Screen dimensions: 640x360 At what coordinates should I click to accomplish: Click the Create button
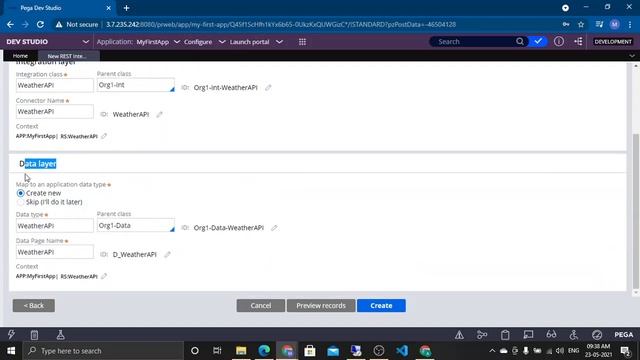[x=381, y=305]
